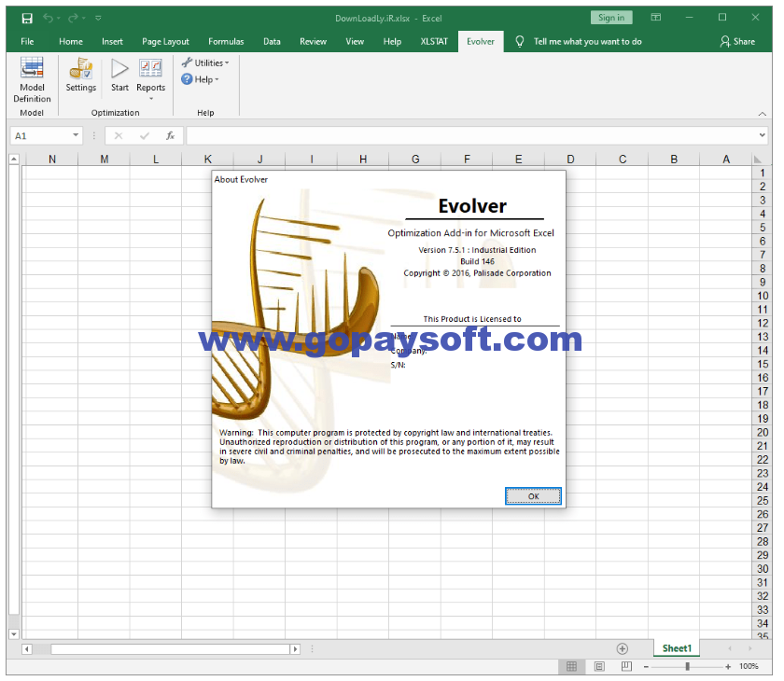Viewport: 784px width, 681px height.
Task: Switch to Page Break Preview
Action: (x=626, y=666)
